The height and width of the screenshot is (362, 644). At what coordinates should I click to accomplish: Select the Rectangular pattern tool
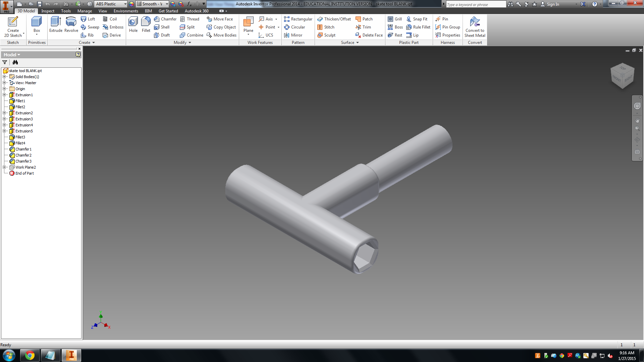298,19
